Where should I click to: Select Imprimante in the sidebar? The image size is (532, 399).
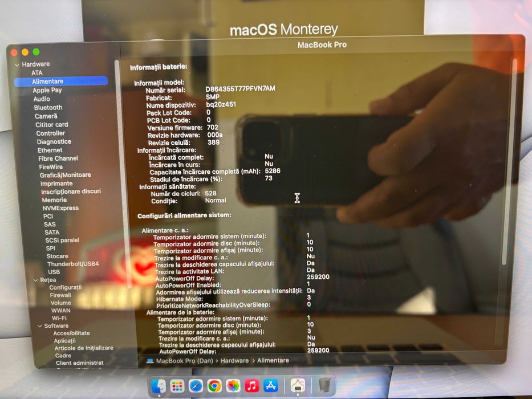56,184
